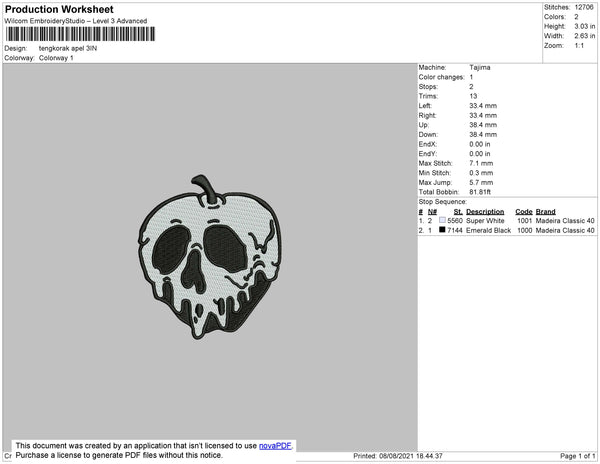Click the Max Stitch value 7.1 mm

(x=481, y=163)
